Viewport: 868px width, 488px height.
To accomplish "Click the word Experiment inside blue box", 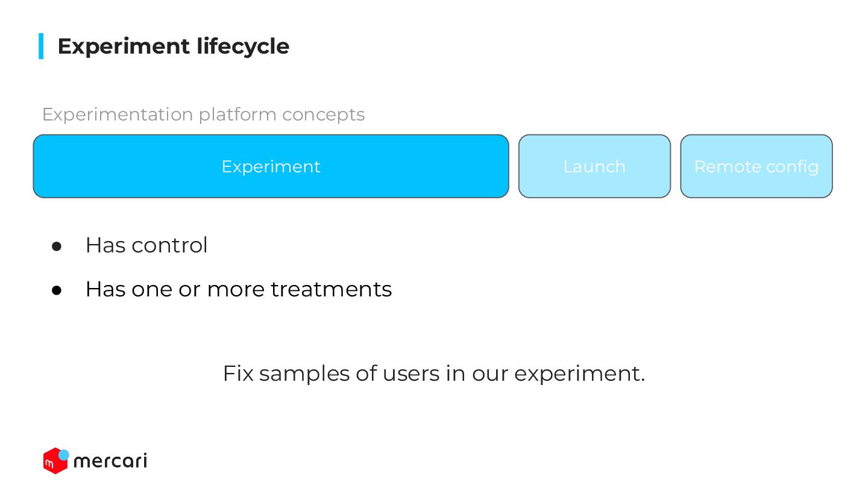I will coord(271,166).
